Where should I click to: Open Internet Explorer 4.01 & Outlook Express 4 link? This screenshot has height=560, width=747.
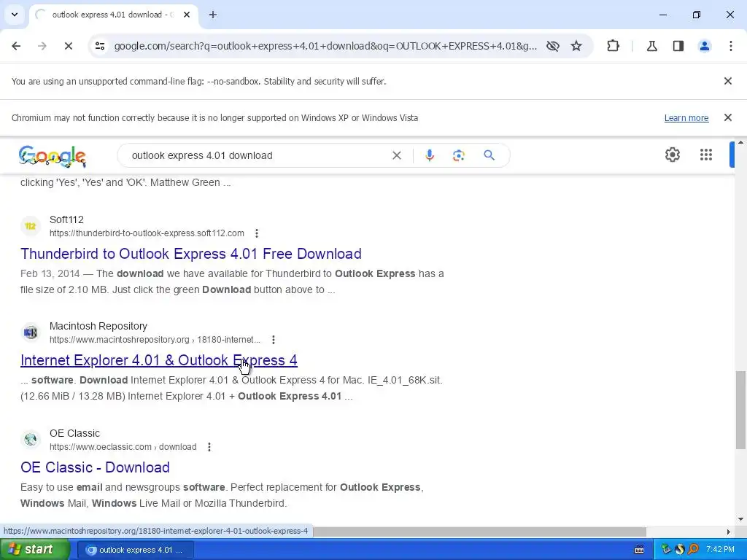click(x=159, y=360)
